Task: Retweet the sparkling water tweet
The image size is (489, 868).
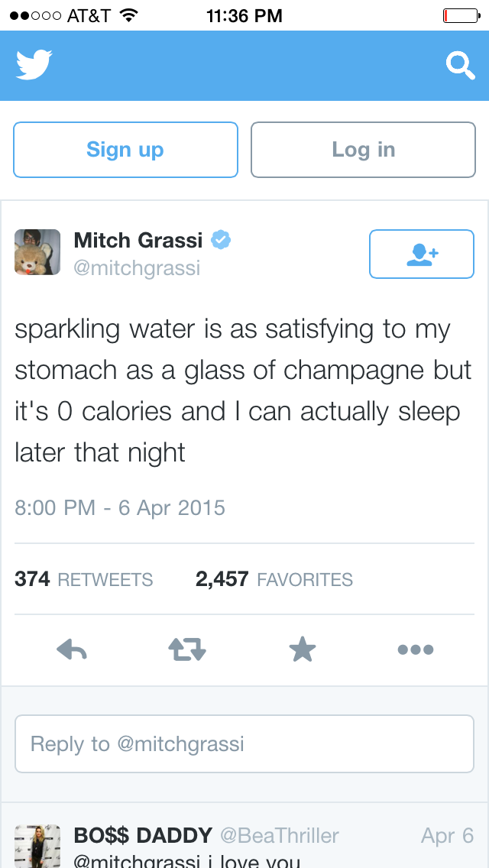Action: [187, 650]
